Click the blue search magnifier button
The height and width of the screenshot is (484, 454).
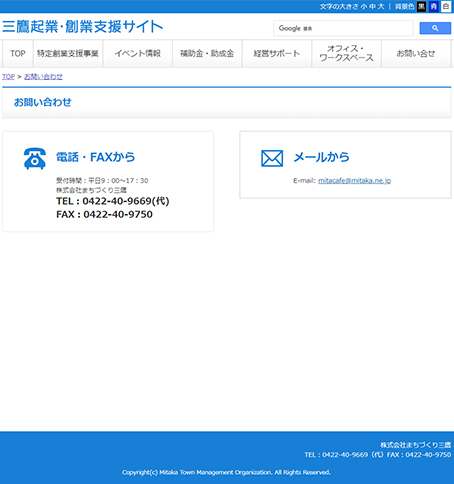pos(435,28)
